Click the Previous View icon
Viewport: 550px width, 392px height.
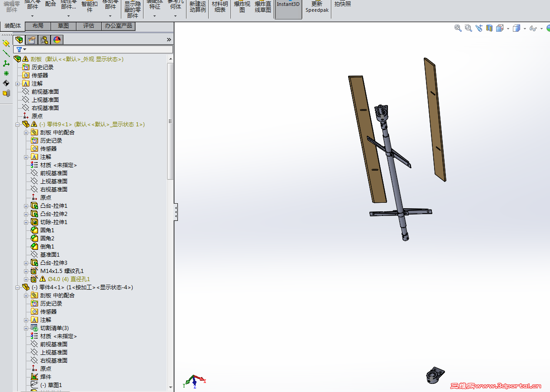coord(479,28)
